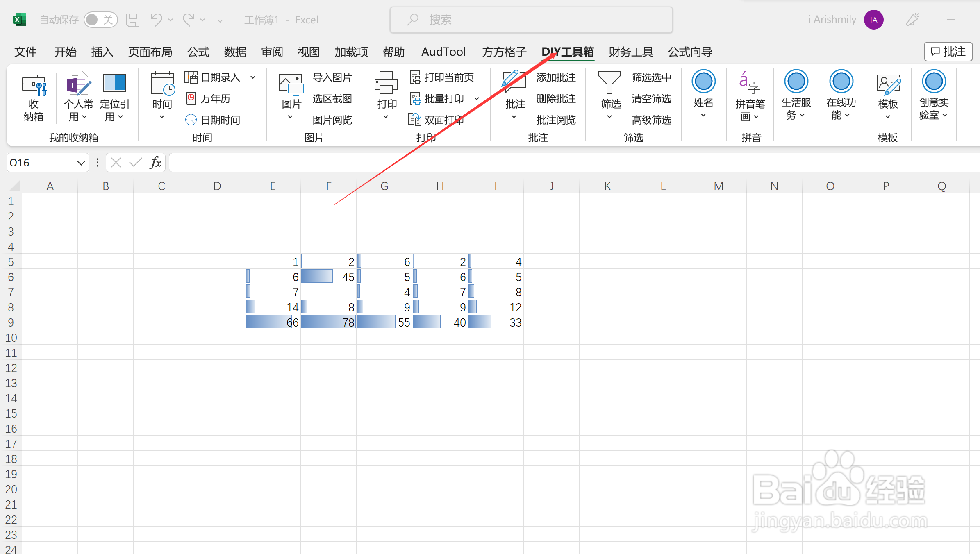Image resolution: width=980 pixels, height=554 pixels.
Task: Open the Name Box cell reference field
Action: 43,162
